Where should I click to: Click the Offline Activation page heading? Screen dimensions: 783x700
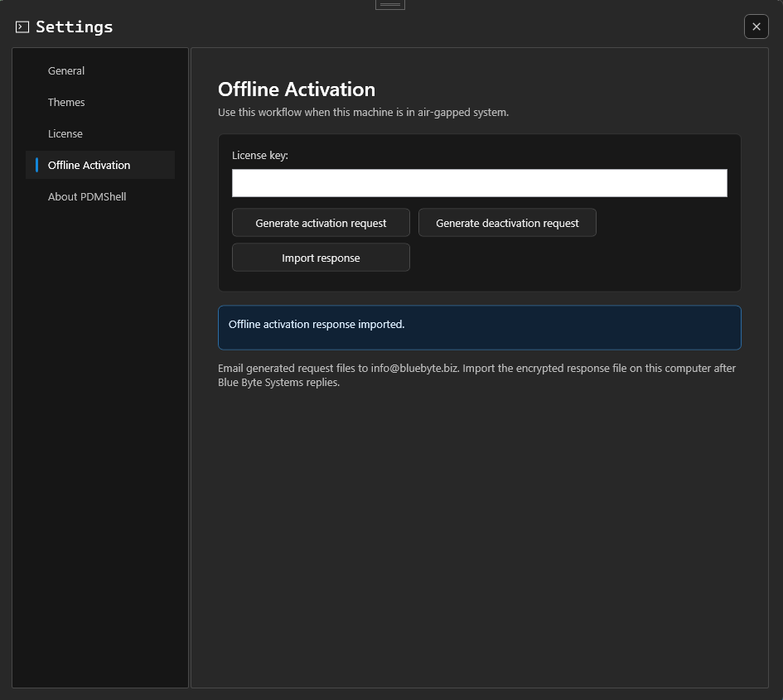pyautogui.click(x=297, y=89)
